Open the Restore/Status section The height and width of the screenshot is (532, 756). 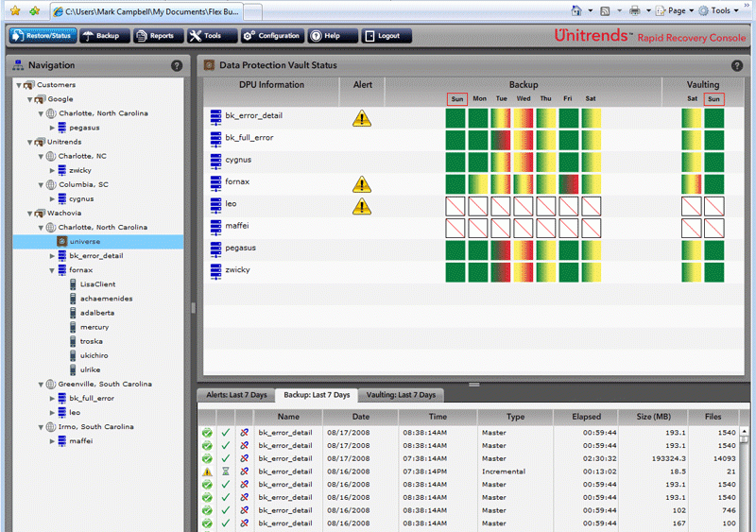(x=43, y=36)
